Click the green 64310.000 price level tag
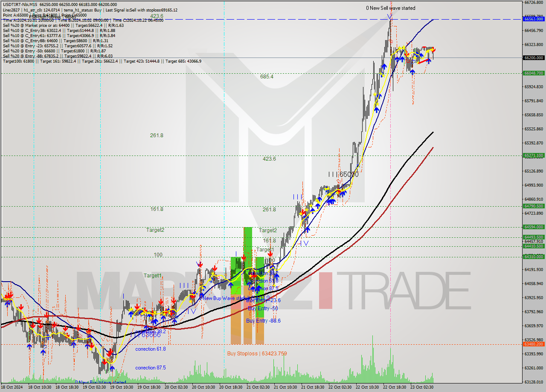This screenshot has height=392, width=546. 534,257
